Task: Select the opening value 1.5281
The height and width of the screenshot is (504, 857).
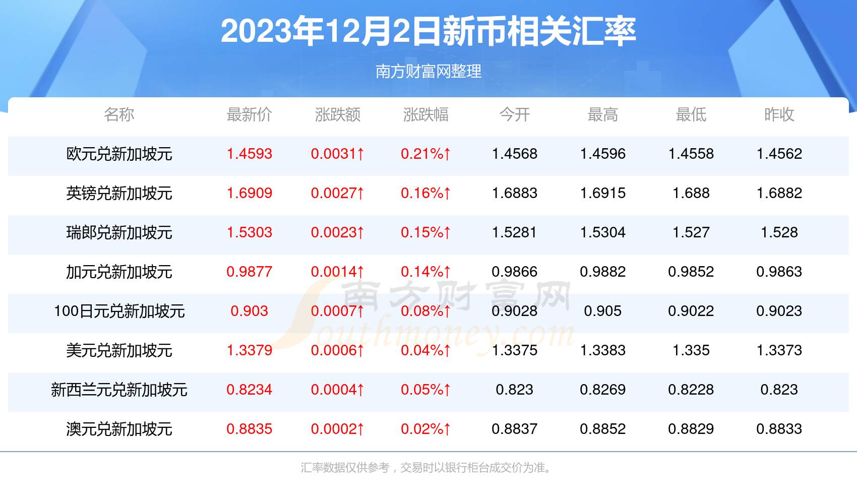Action: (515, 232)
